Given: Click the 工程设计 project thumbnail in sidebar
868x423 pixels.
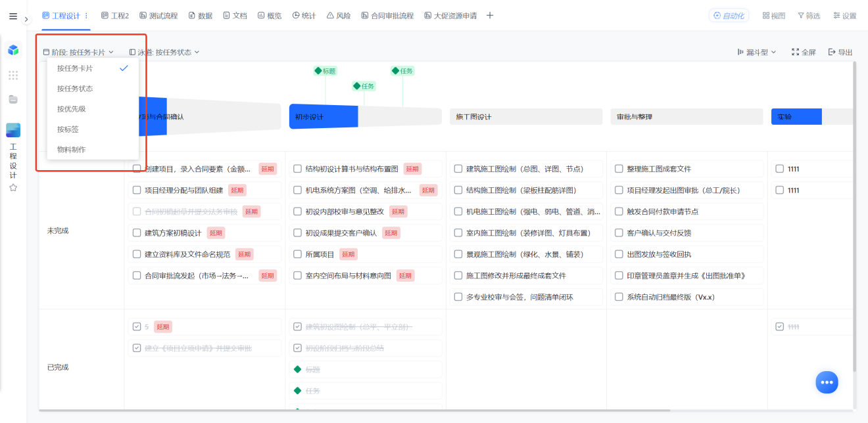Looking at the screenshot, I should (x=13, y=130).
